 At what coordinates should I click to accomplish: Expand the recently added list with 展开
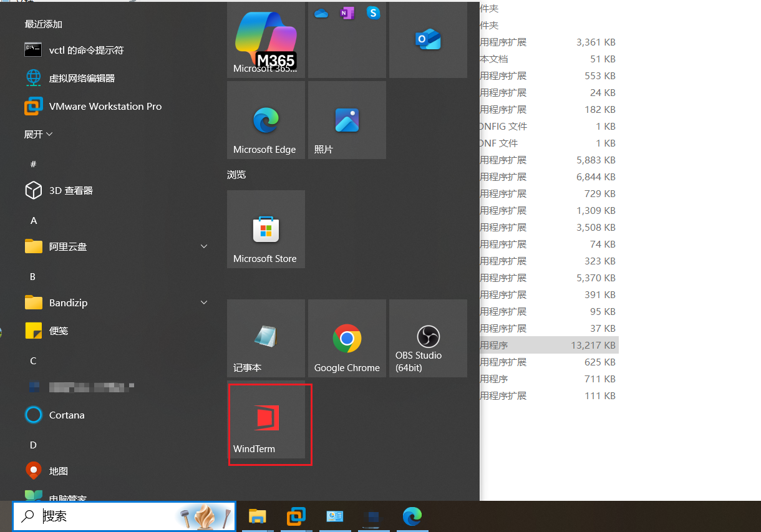click(38, 134)
